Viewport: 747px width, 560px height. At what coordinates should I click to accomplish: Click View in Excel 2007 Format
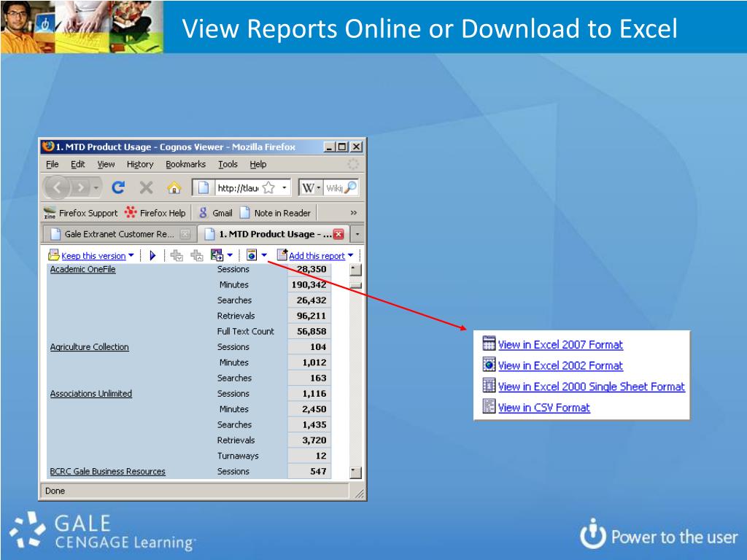click(560, 344)
